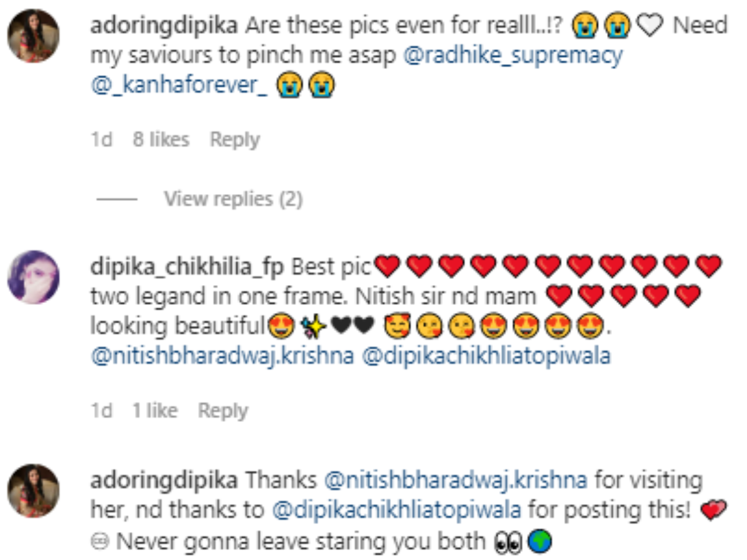Viewport: 747px width, 560px height.
Task: Open @nitishbharadwaj.krishna mention in second comment
Action: (222, 357)
